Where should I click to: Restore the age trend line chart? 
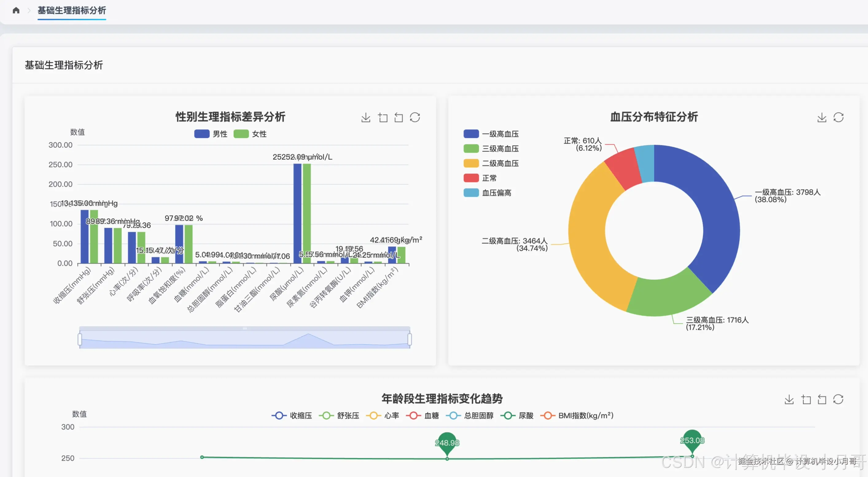point(838,400)
